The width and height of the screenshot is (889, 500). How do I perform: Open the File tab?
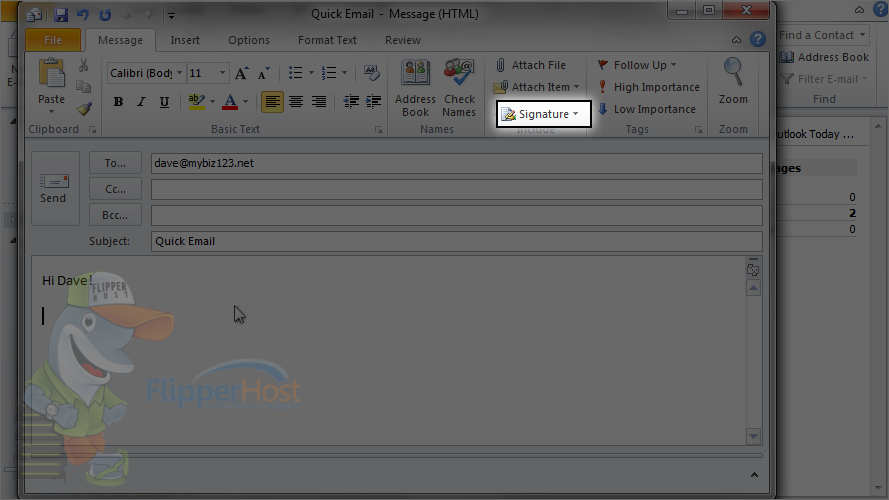53,40
